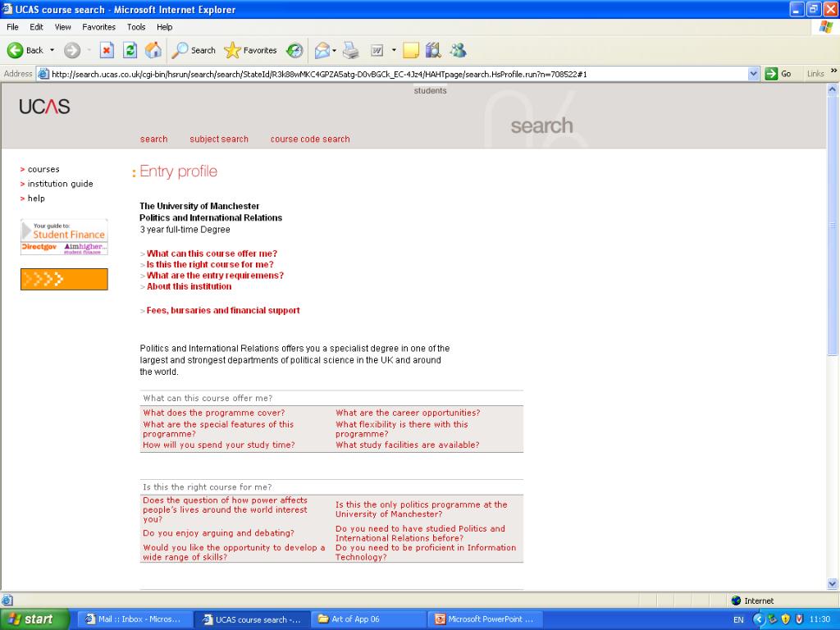The image size is (840, 630).
Task: Jump to 'What are the entry requiremens?'
Action: (x=216, y=276)
